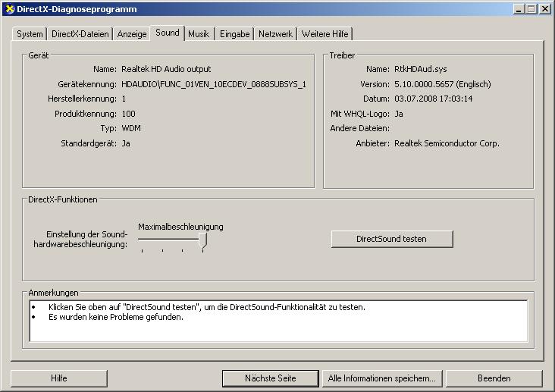Click the DirectX icon in title bar
The width and height of the screenshot is (555, 392).
[x=10, y=9]
